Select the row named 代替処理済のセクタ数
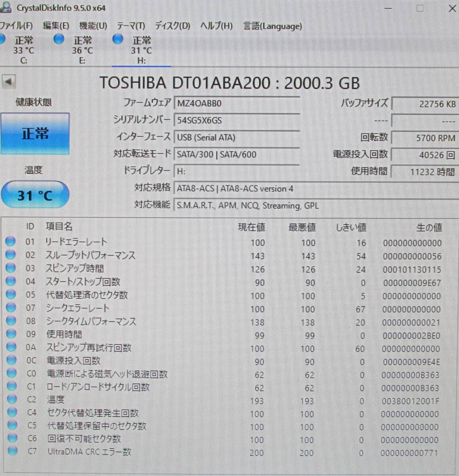459x476 pixels. (x=224, y=295)
